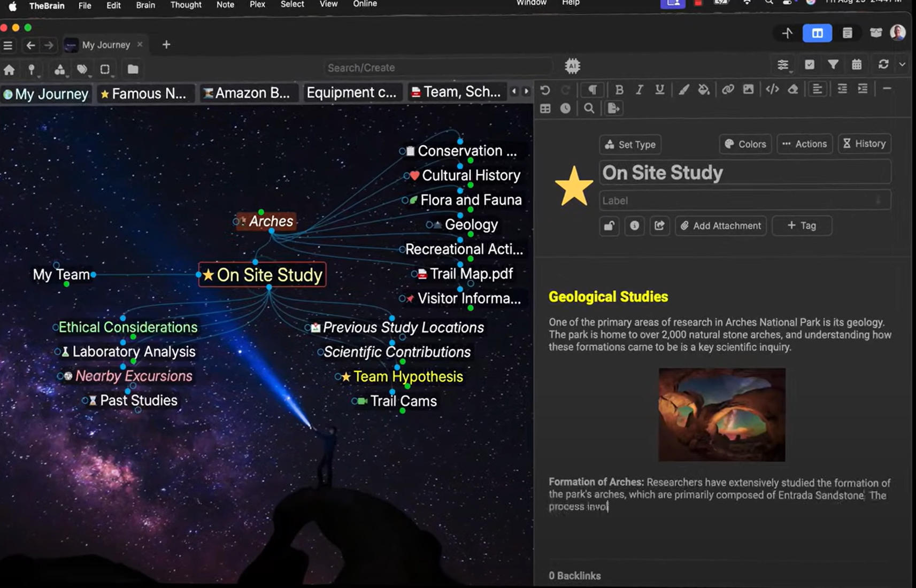The height and width of the screenshot is (588, 916).
Task: Clear formatting with the eraser
Action: pyautogui.click(x=793, y=89)
